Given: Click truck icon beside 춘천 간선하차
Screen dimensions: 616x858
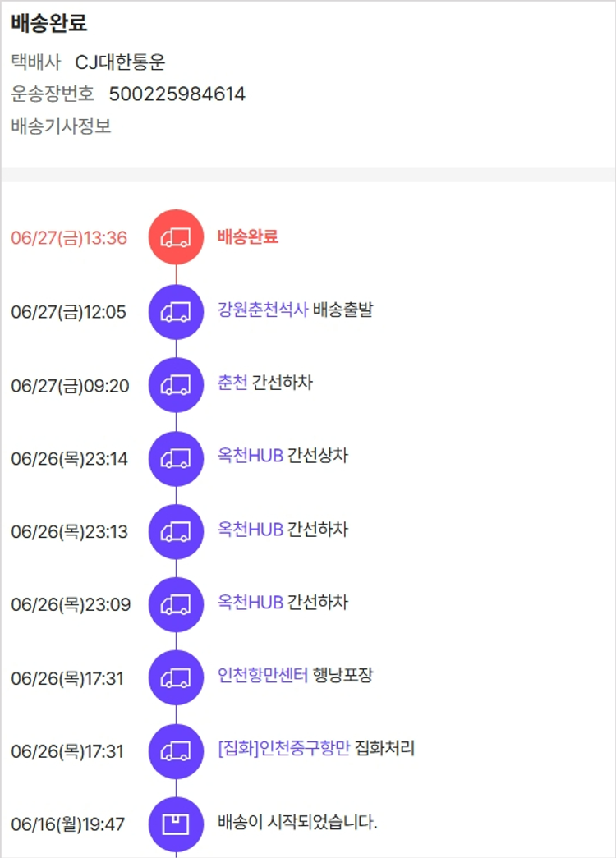Looking at the screenshot, I should click(x=176, y=385).
